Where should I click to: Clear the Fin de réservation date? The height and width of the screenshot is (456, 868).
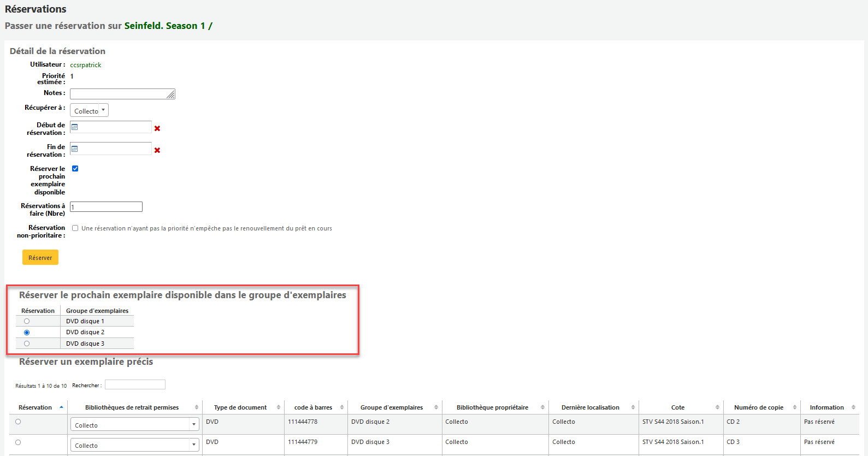157,150
